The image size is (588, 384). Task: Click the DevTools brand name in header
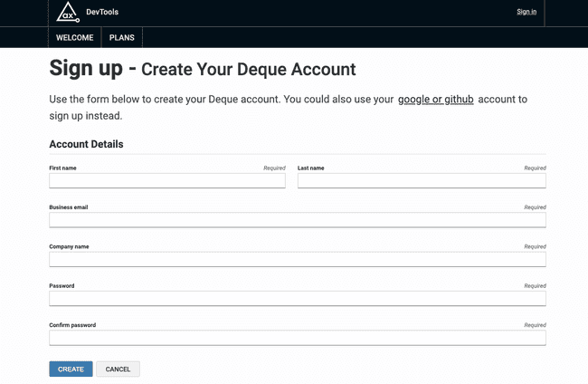pos(101,12)
